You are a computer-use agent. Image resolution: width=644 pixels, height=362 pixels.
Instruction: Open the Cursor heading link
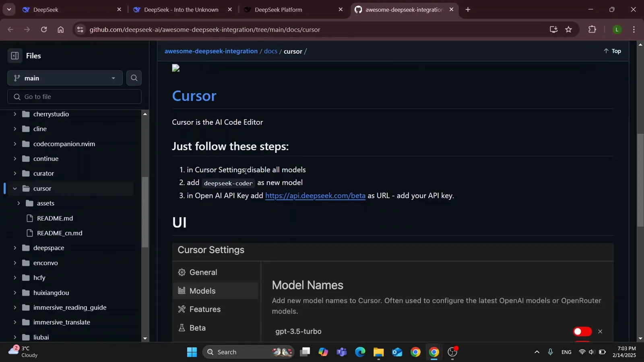pyautogui.click(x=194, y=96)
